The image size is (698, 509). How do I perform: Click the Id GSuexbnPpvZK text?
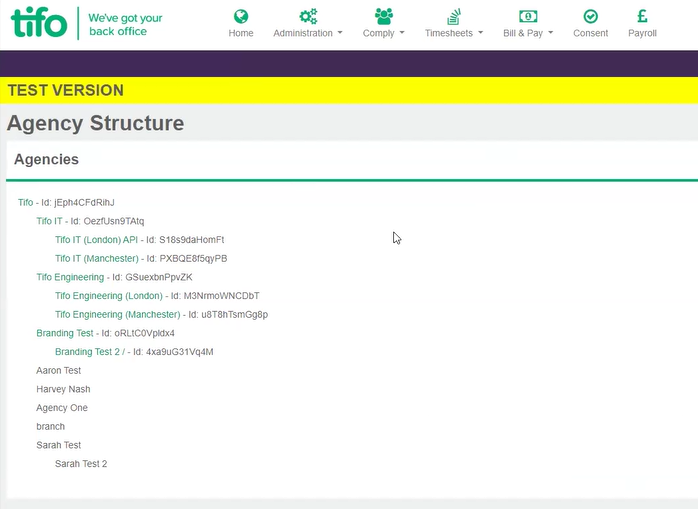[152, 277]
